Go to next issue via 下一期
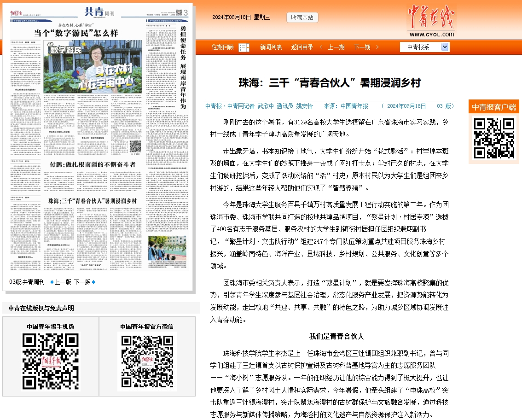Image resolution: width=522 pixels, height=420 pixels. tap(362, 47)
